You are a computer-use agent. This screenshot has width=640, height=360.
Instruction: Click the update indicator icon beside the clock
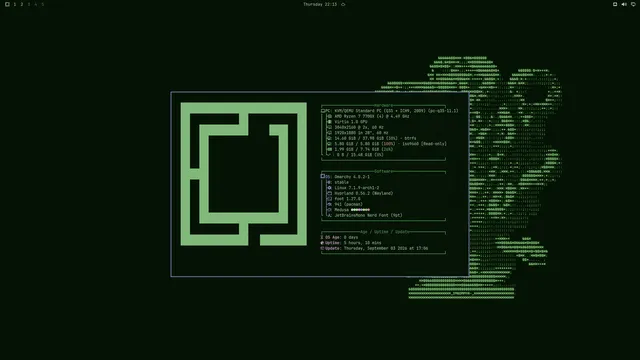343,4
